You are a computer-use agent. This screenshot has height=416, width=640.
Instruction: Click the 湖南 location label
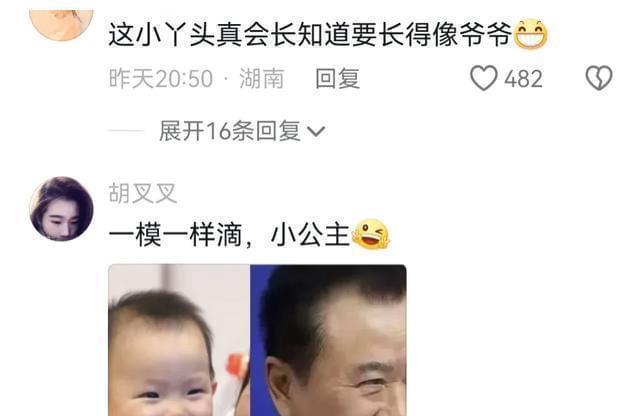pos(262,78)
